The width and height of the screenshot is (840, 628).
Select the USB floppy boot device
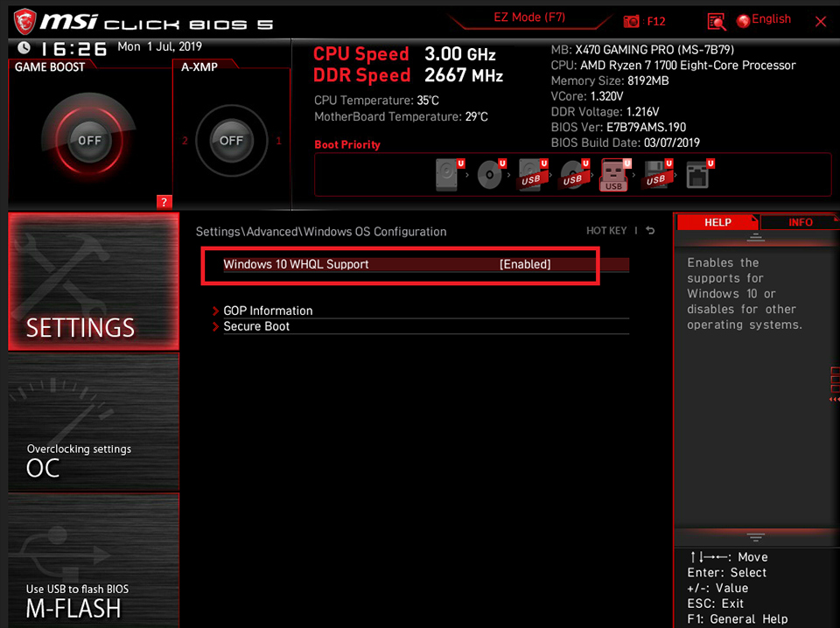pos(658,175)
